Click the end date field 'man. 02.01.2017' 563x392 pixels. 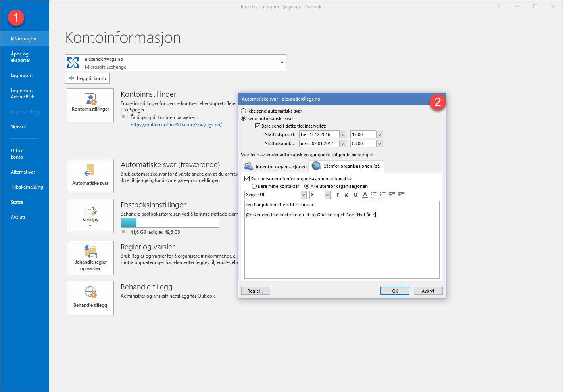[x=319, y=143]
